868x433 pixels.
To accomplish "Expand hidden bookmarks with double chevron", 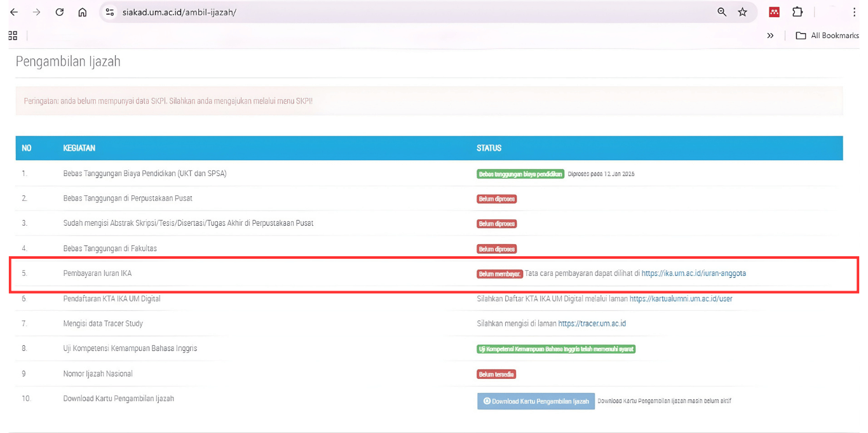I will 770,36.
